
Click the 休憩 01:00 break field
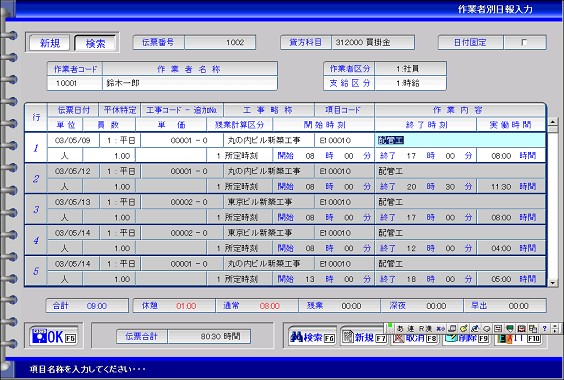pyautogui.click(x=174, y=306)
